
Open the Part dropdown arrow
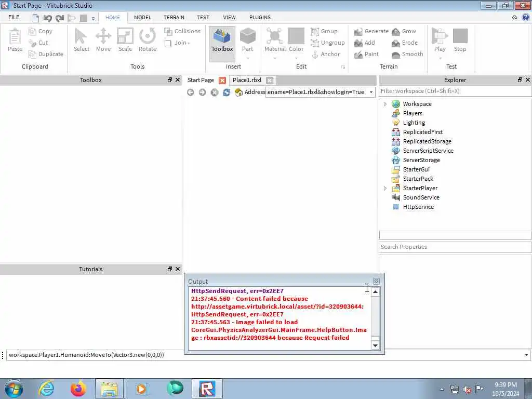[x=248, y=58]
